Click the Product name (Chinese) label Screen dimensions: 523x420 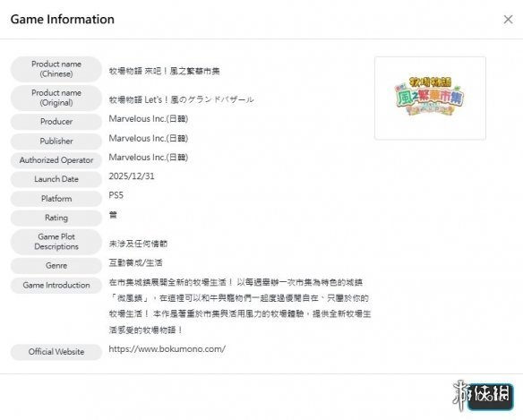56,69
